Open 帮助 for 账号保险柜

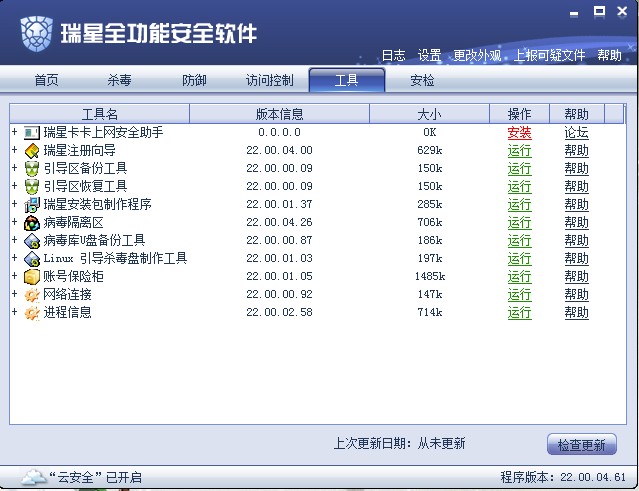coord(577,277)
